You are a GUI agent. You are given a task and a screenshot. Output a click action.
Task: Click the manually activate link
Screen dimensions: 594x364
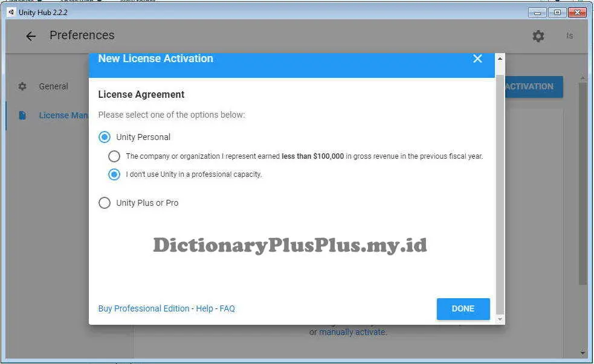pos(352,332)
